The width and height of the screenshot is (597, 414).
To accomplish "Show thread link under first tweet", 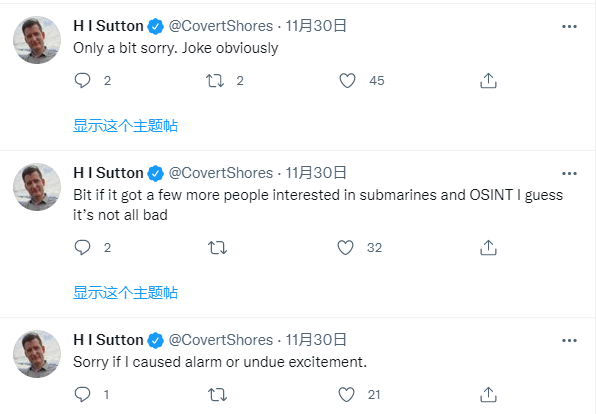I will point(125,126).
